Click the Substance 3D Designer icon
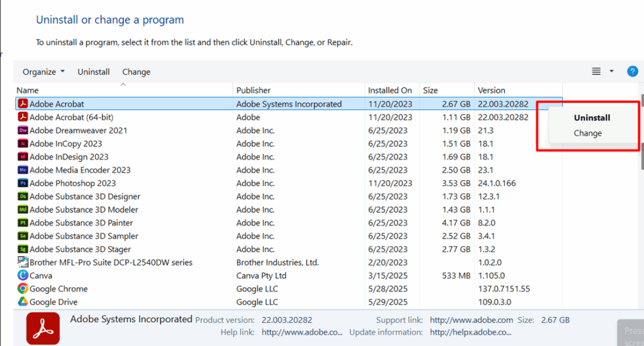 [23, 196]
